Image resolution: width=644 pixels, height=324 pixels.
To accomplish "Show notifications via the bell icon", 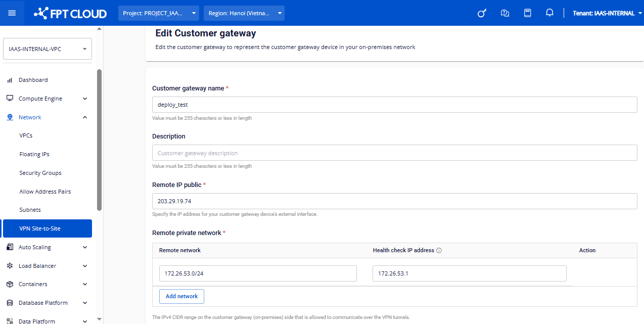I will [549, 13].
